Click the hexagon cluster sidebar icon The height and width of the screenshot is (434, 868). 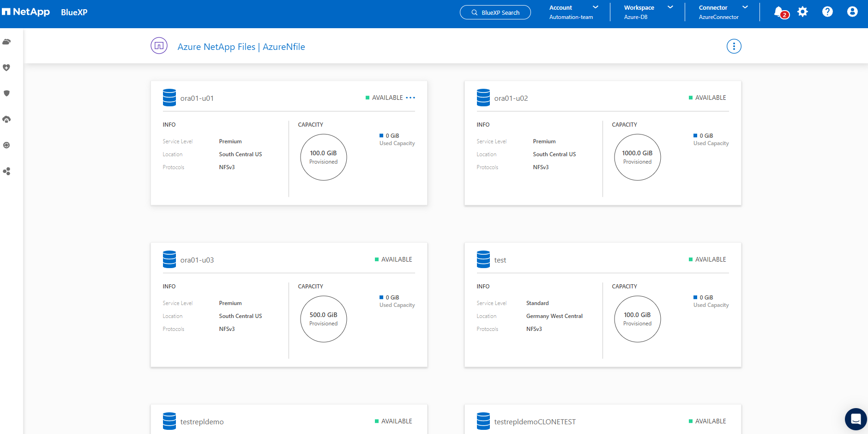coord(6,171)
